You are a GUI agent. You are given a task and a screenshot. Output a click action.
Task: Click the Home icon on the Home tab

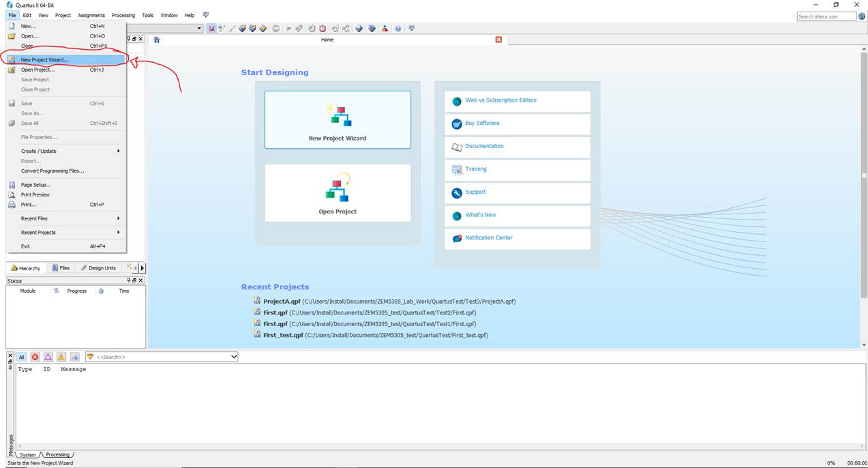[157, 40]
